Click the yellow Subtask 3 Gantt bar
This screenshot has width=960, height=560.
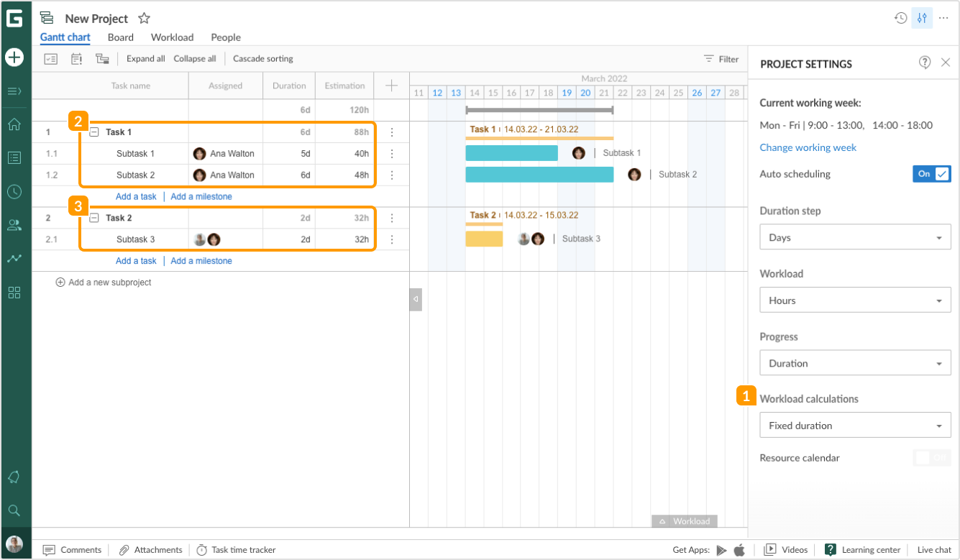[484, 239]
